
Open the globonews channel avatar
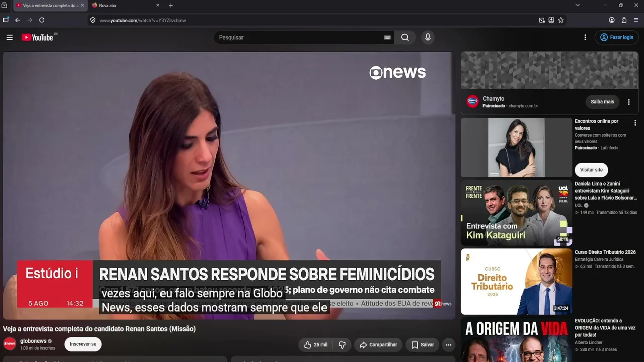[x=10, y=344]
